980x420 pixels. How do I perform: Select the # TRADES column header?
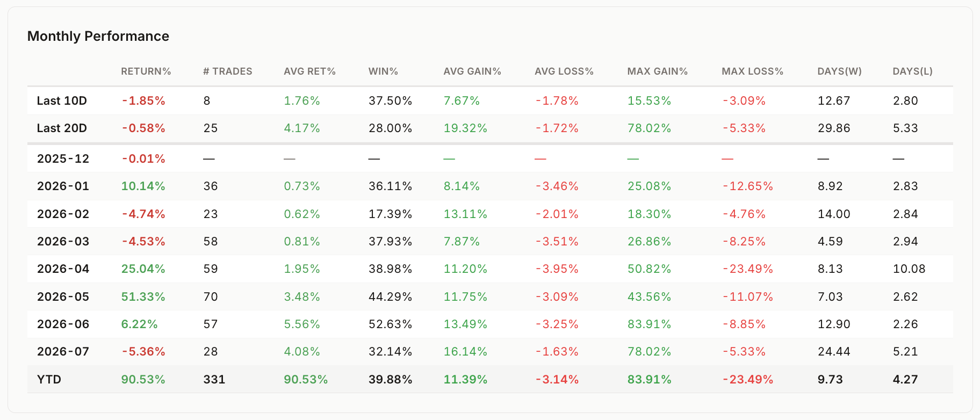tap(228, 71)
